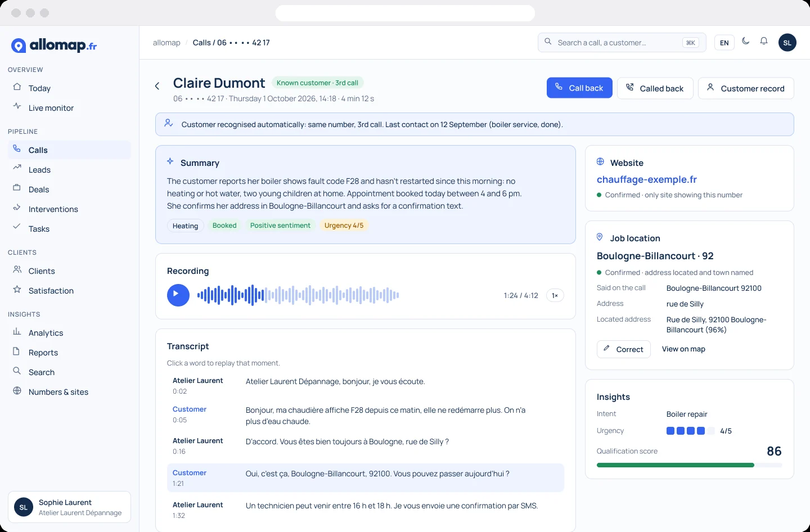This screenshot has width=810, height=532.
Task: Click the Today home icon
Action: point(17,87)
